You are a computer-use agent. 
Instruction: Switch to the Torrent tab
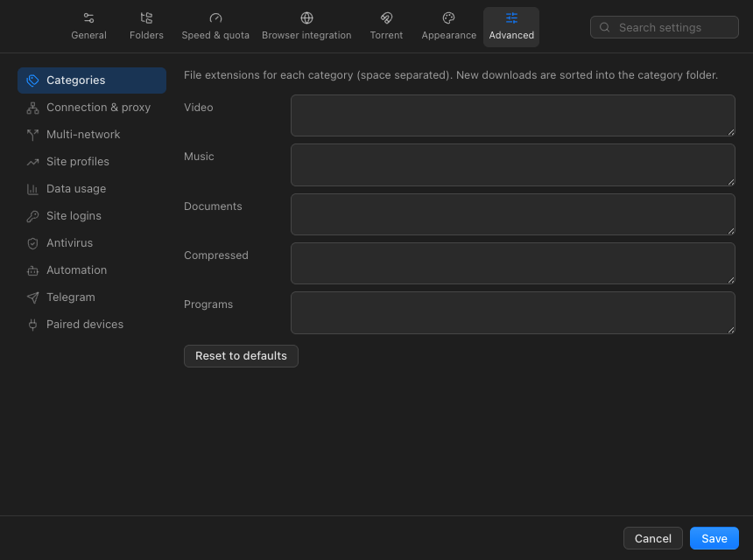(387, 27)
